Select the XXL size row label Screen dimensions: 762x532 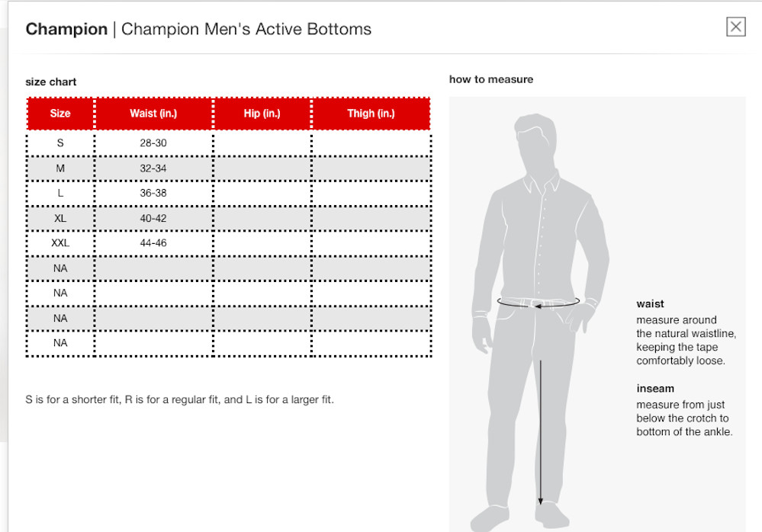tap(60, 243)
